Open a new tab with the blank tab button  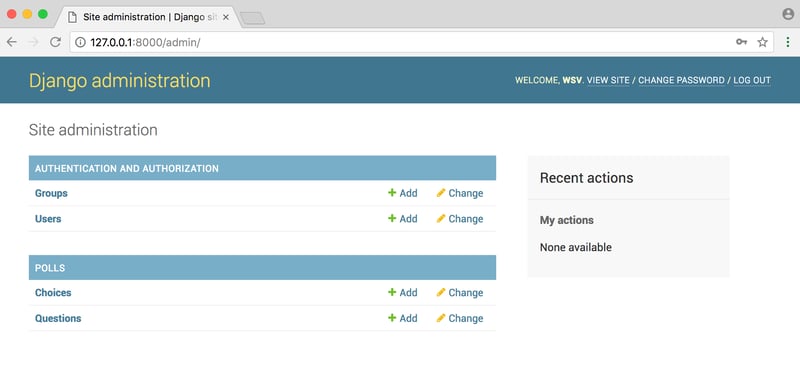(253, 18)
